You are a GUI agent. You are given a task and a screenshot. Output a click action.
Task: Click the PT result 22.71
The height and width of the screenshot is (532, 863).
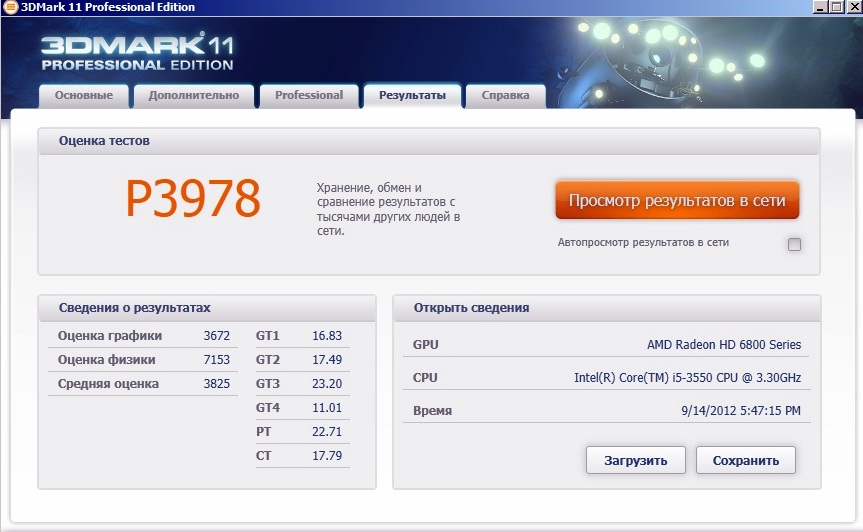327,432
